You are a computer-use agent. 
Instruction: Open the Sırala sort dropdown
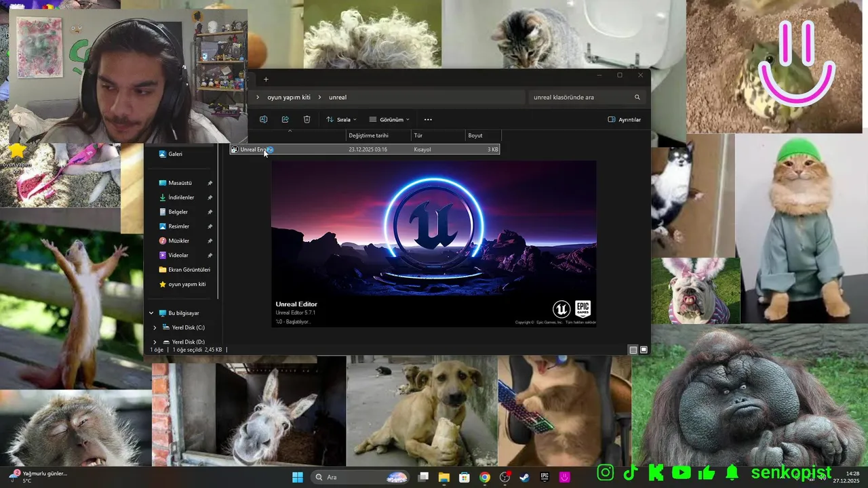341,119
